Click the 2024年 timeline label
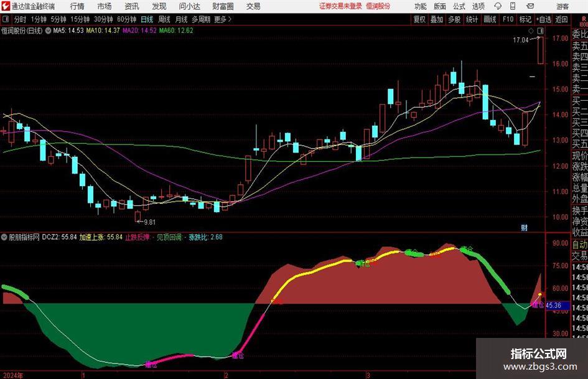588x379 pixels. coord(13,375)
